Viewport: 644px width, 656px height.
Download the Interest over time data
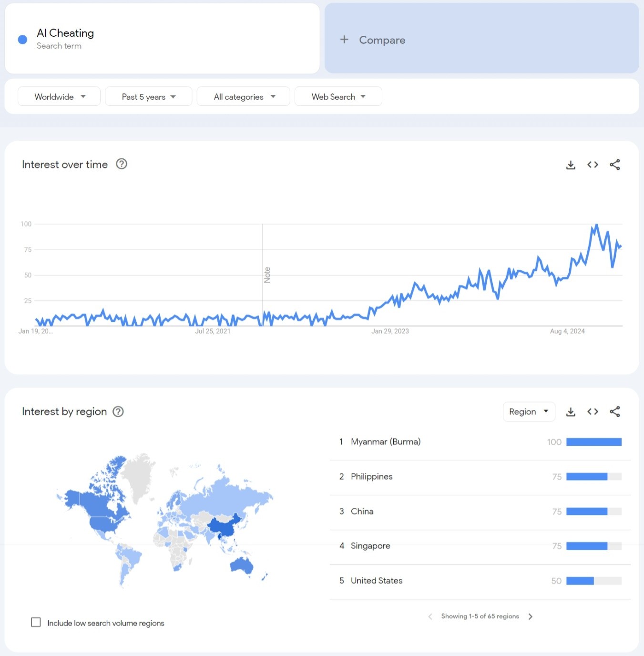click(571, 165)
